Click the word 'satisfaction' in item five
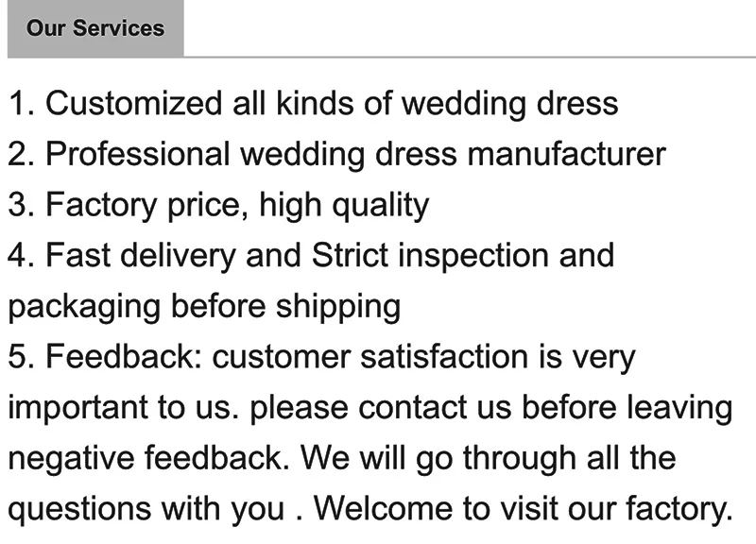756x544 pixels. pos(444,357)
